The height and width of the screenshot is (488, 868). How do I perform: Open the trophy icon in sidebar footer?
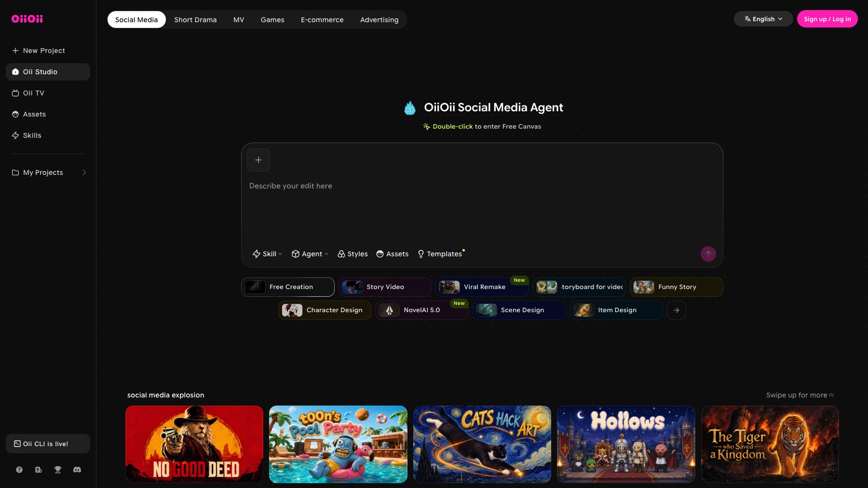click(x=58, y=470)
